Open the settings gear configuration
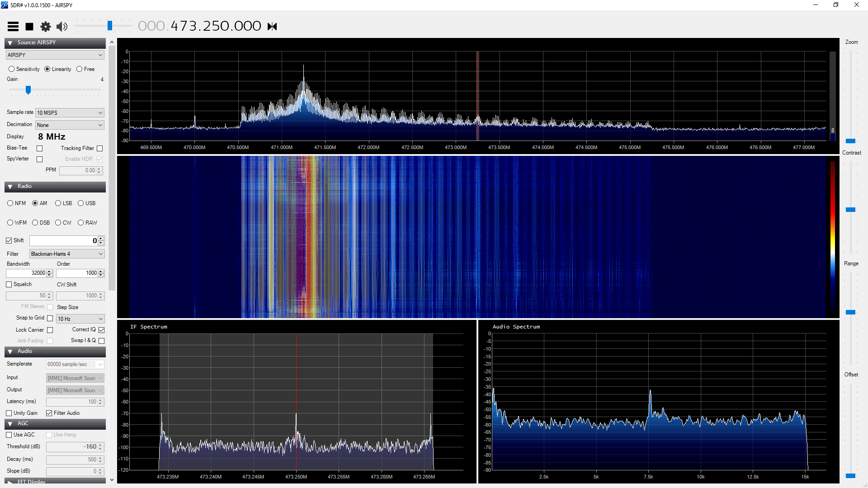The image size is (868, 488). 46,27
